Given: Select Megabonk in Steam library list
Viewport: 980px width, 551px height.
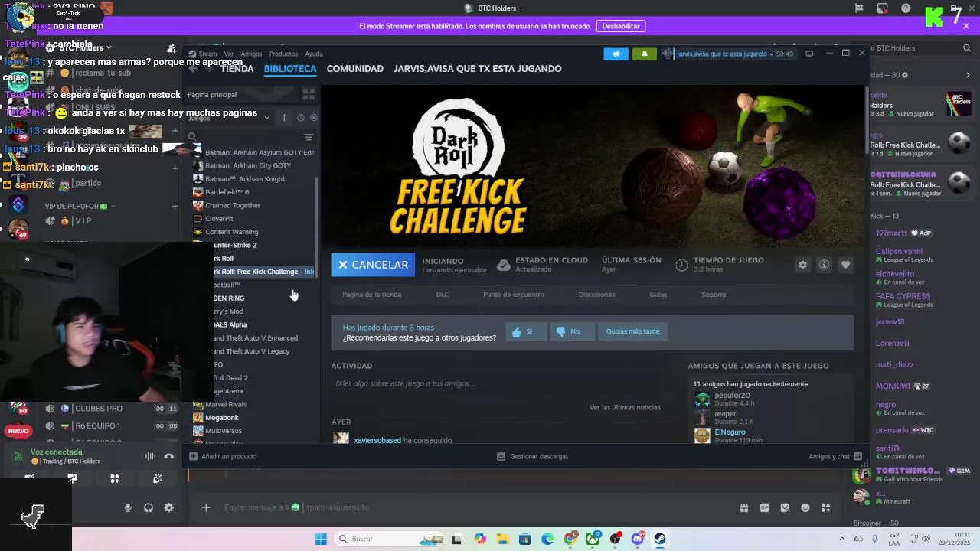Looking at the screenshot, I should [x=222, y=418].
